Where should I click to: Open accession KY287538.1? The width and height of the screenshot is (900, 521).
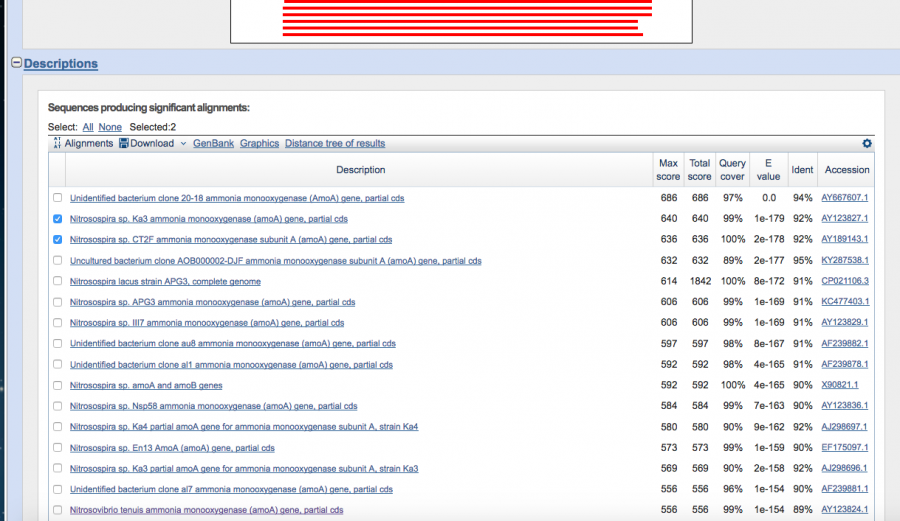pos(845,260)
